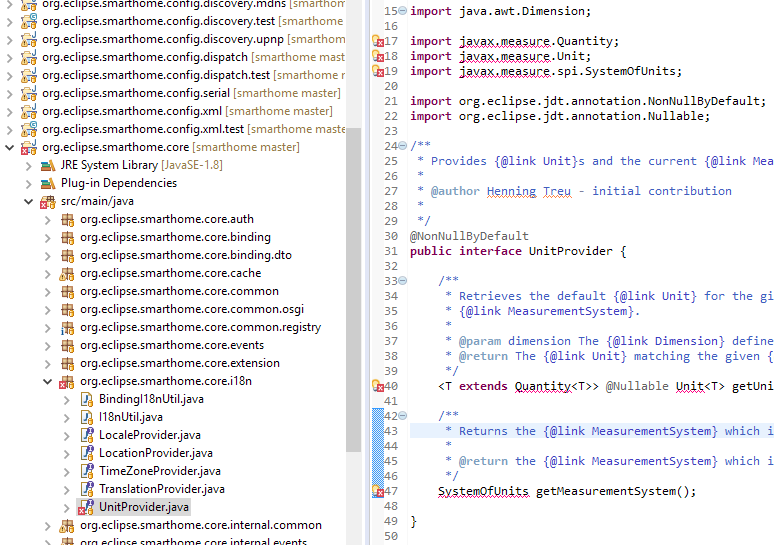Click the Plug-in Dependencies library icon
Viewport: 774px width, 545px height.
(47, 183)
